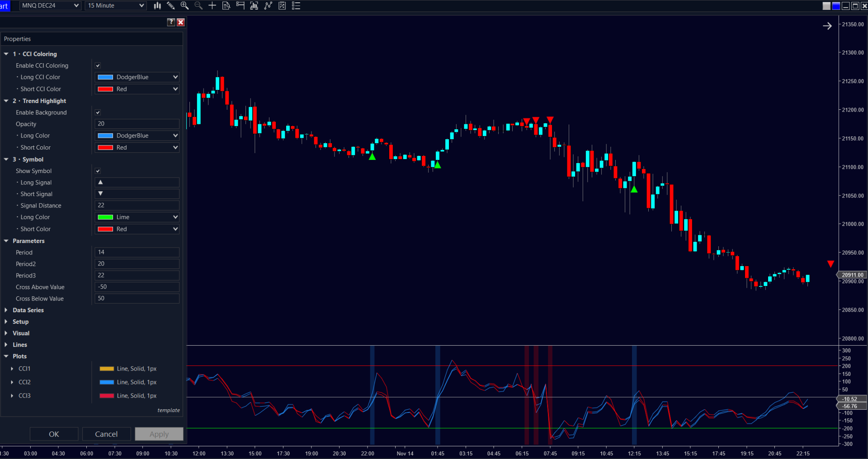Click the Cross Below Value field
This screenshot has width=868, height=459.
[x=137, y=299]
